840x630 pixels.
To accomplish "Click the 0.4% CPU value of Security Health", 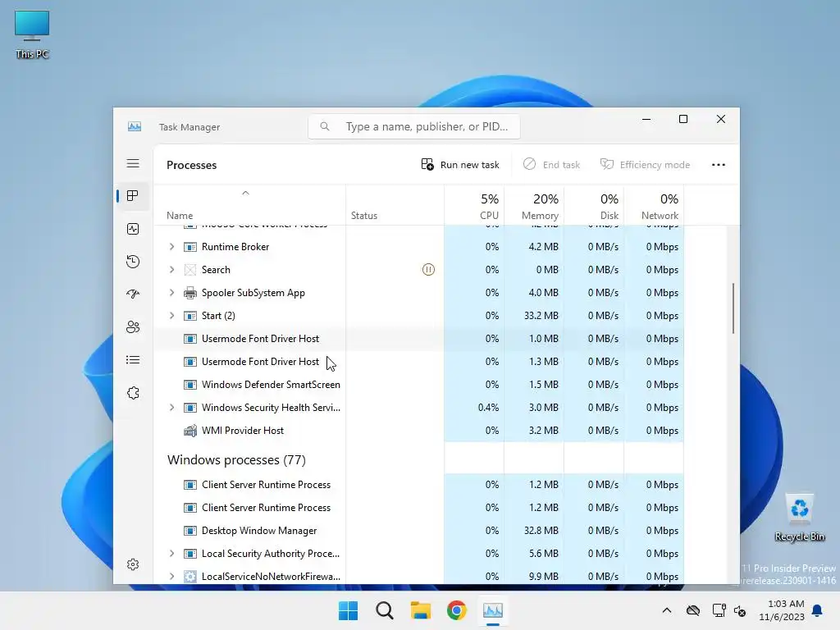I will [x=488, y=407].
